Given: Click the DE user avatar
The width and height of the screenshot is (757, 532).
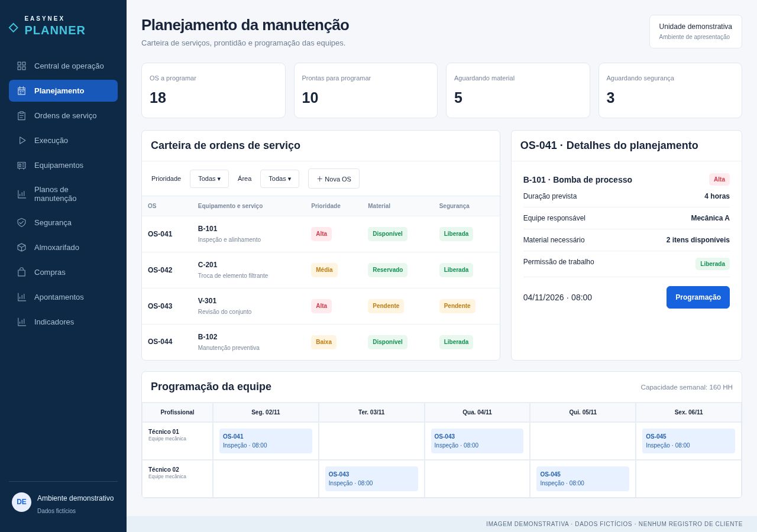Looking at the screenshot, I should click(x=21, y=502).
